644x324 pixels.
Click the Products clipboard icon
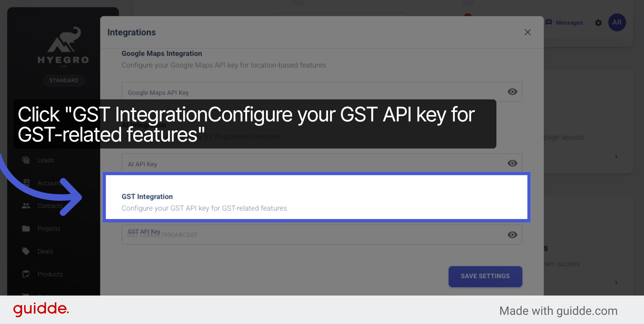point(26,274)
